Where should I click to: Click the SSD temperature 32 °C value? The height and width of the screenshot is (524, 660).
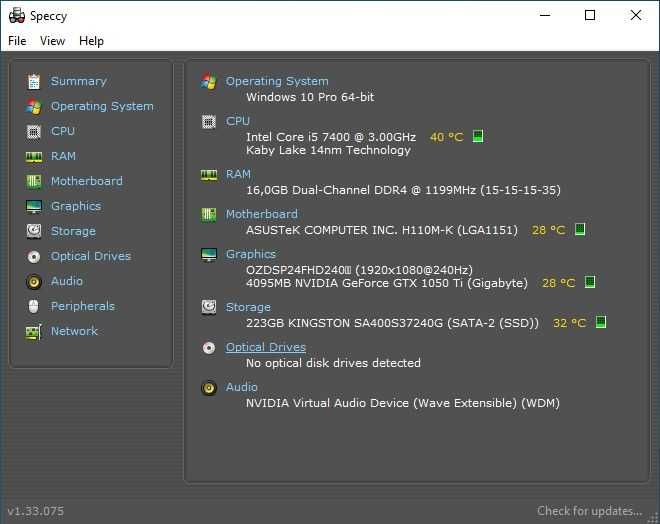point(570,323)
